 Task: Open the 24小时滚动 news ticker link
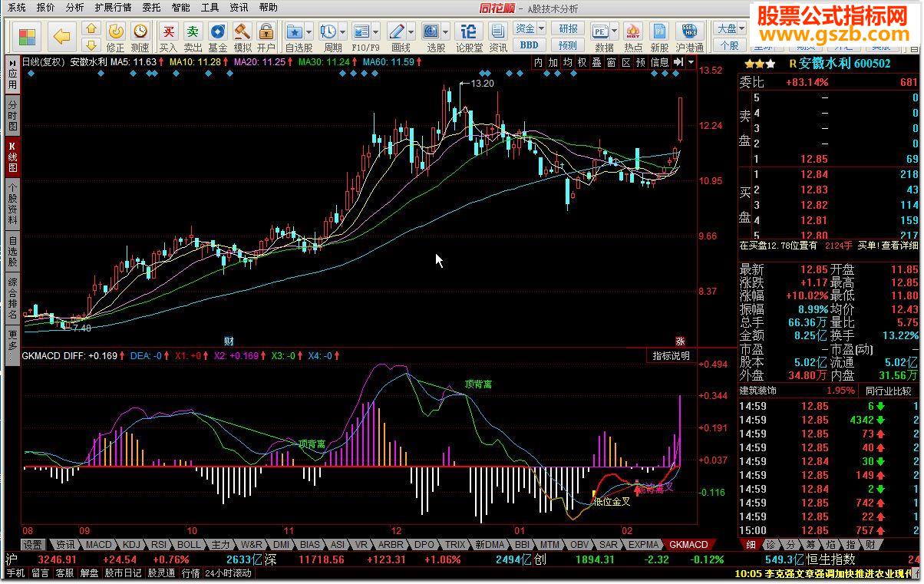tap(228, 573)
